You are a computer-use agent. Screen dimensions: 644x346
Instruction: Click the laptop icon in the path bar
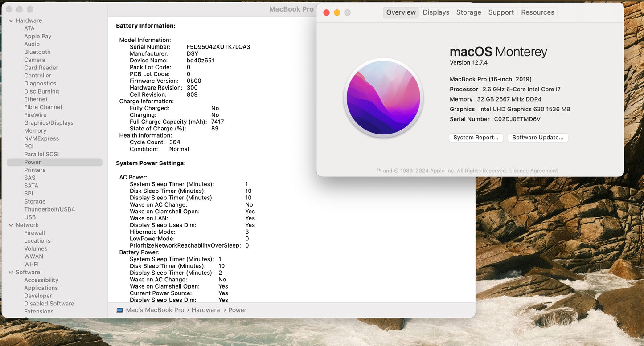[119, 310]
